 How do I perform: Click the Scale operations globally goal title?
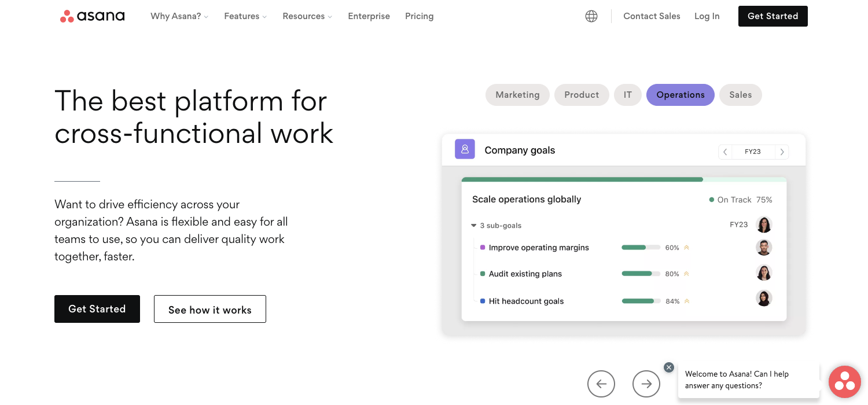(x=527, y=199)
